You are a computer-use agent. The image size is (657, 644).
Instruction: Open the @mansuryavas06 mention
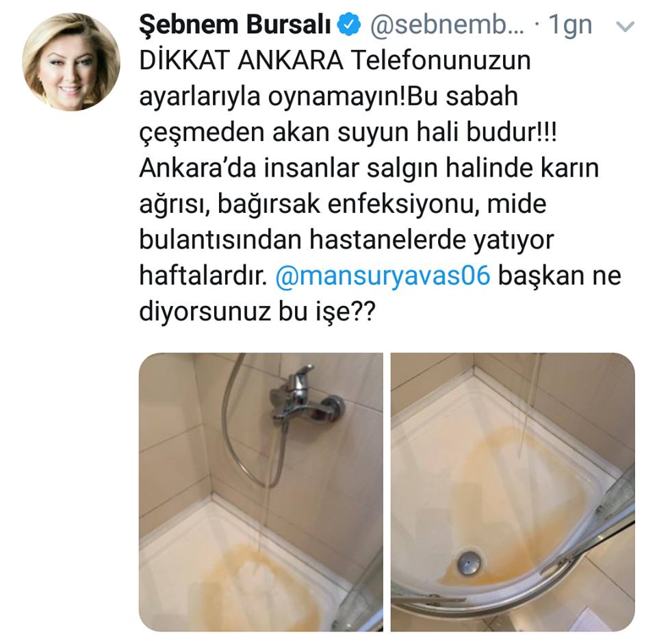coord(383,276)
